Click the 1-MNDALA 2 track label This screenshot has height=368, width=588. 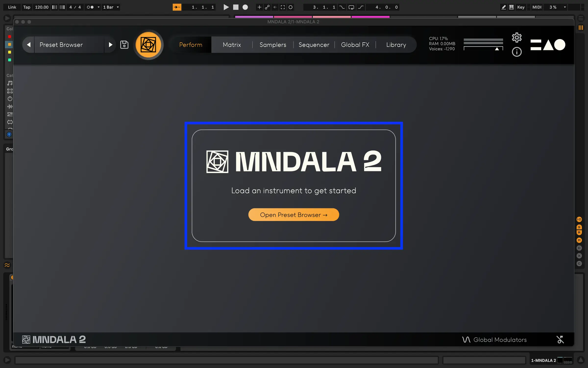click(x=543, y=360)
